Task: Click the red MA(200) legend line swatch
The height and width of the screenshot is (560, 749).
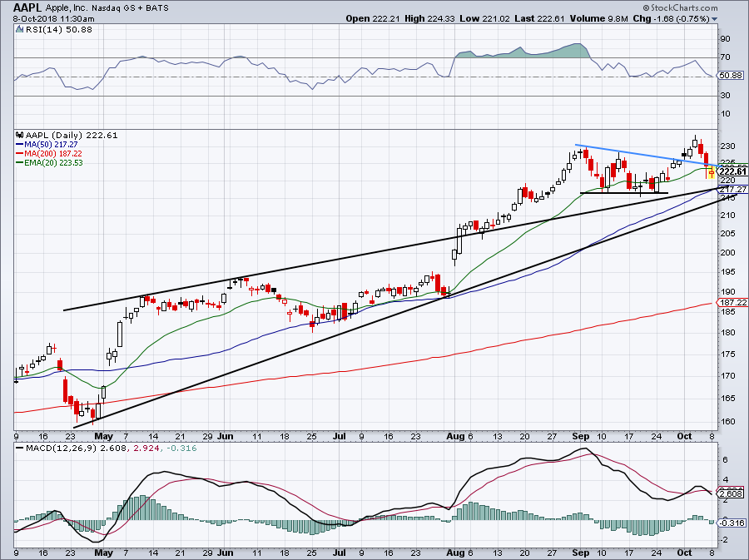Action: (20, 153)
